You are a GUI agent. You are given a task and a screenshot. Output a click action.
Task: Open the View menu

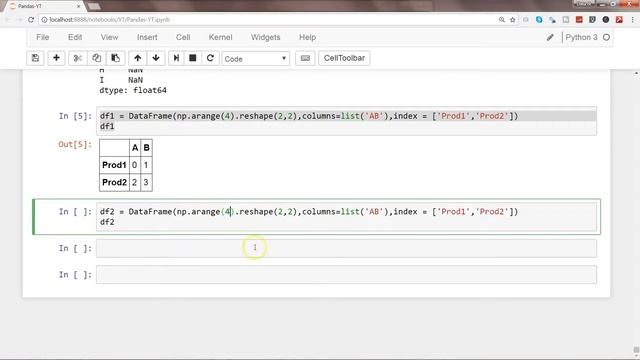click(x=109, y=37)
